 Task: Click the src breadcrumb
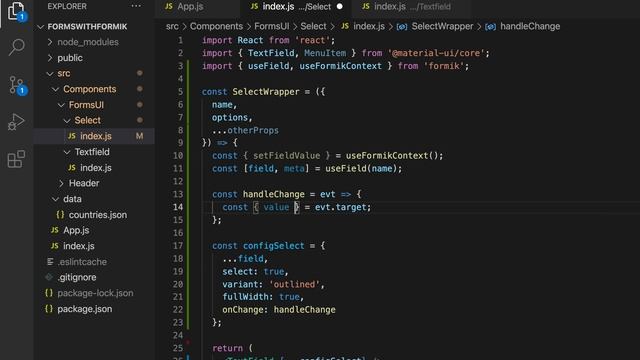coord(172,27)
